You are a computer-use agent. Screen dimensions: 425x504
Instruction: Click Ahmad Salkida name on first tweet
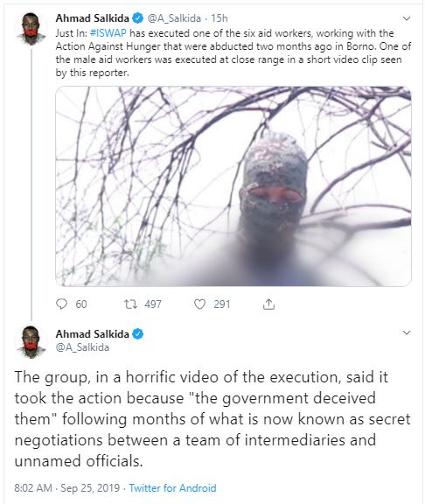[93, 18]
